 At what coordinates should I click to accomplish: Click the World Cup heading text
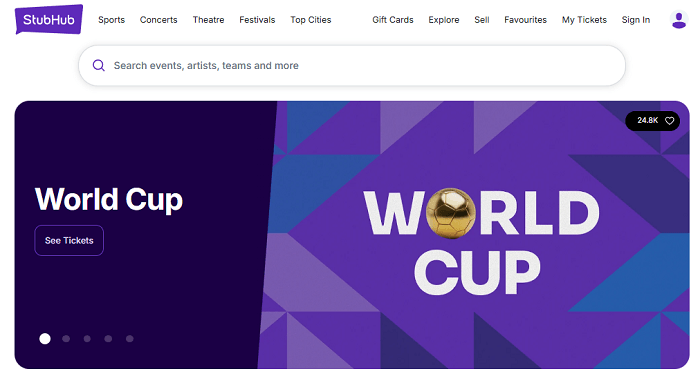pos(109,199)
